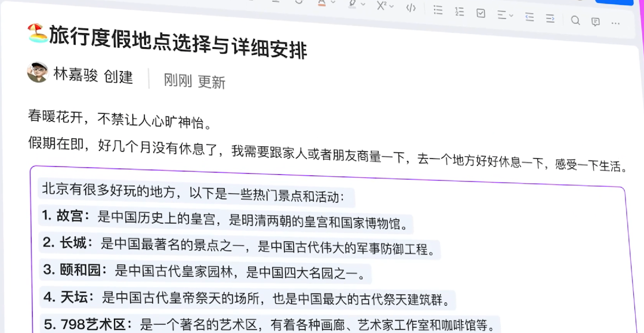Open the alignment dropdown arrow
Image resolution: width=644 pixels, height=333 pixels.
point(512,16)
